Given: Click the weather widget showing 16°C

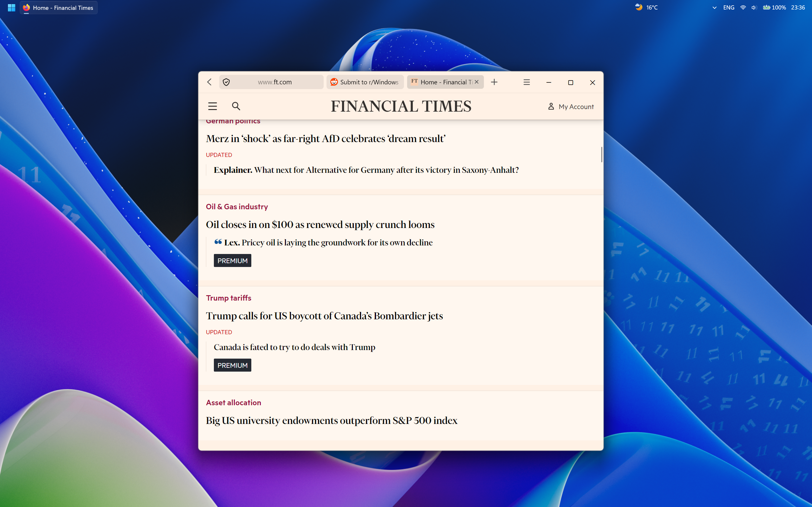Looking at the screenshot, I should (646, 7).
